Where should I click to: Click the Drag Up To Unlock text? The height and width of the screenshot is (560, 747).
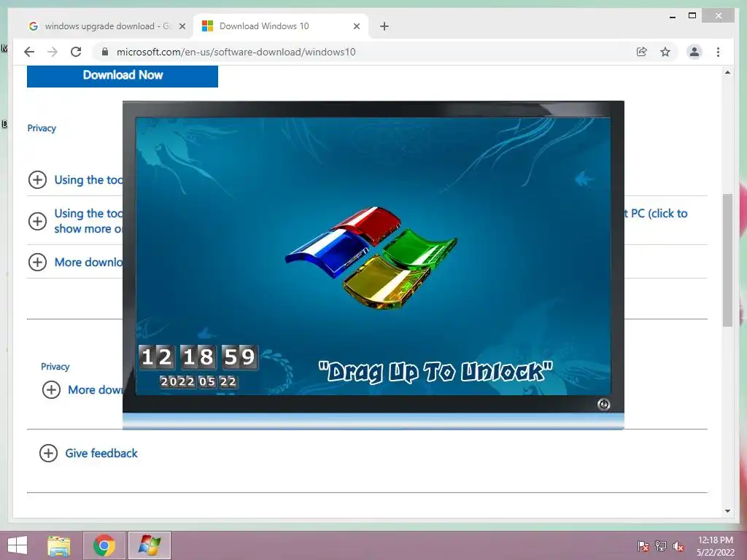[436, 371]
